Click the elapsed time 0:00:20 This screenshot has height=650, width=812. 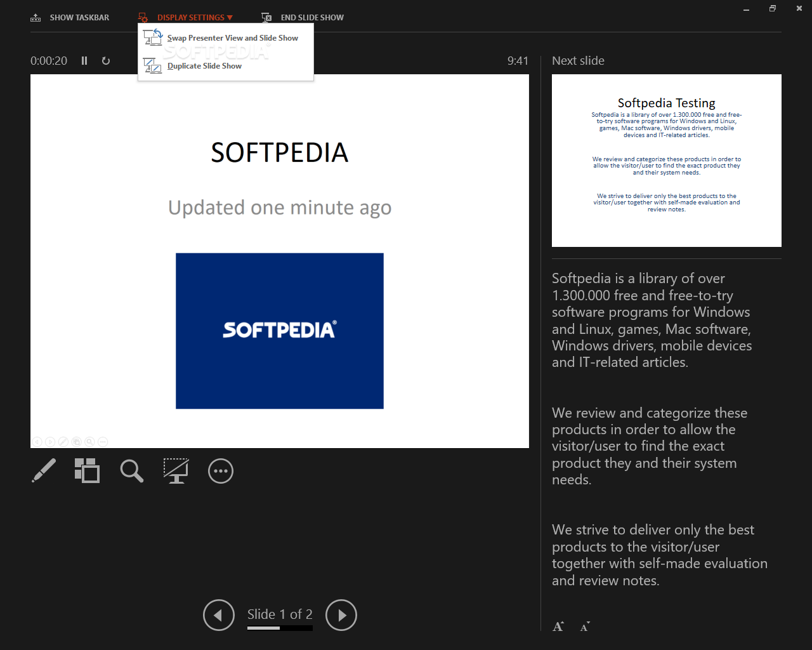tap(49, 61)
